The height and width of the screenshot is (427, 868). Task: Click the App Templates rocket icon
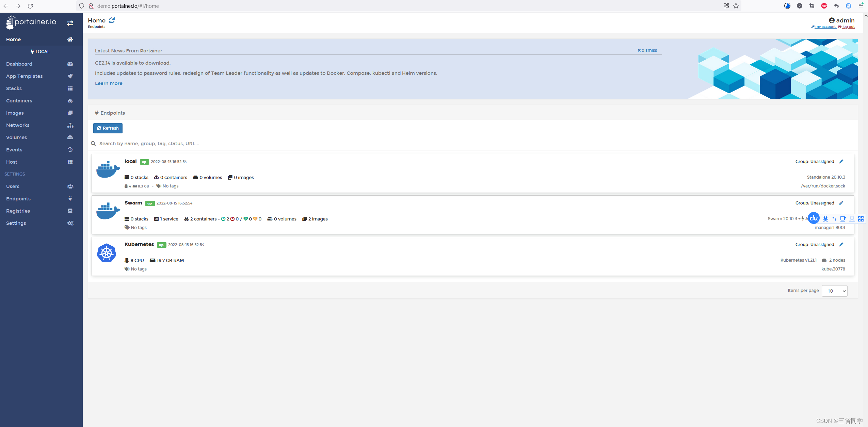[70, 76]
